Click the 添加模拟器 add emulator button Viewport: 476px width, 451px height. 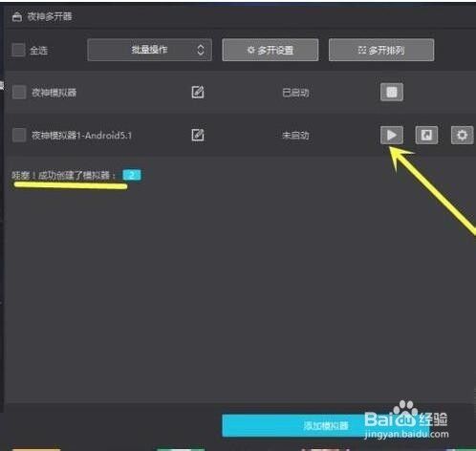tap(325, 425)
